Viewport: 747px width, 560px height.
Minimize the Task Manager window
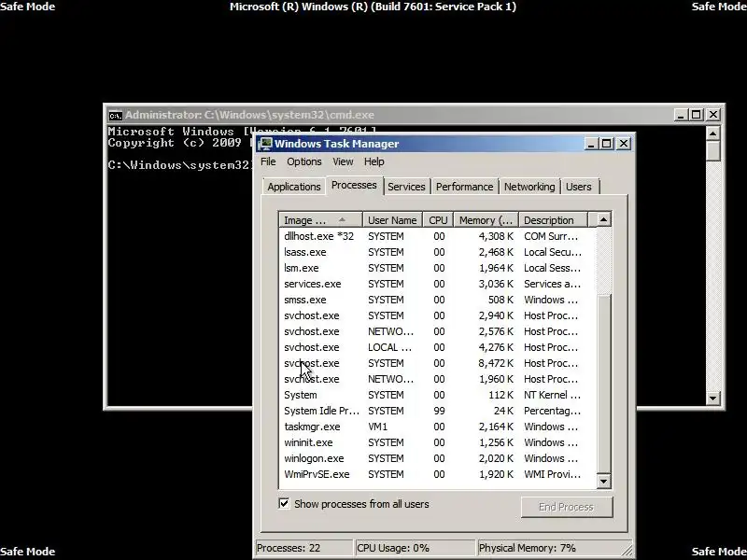591,144
